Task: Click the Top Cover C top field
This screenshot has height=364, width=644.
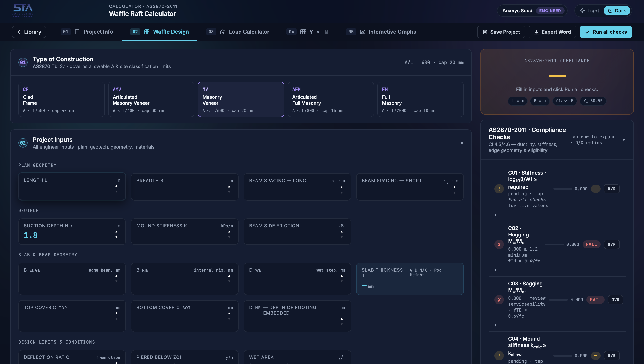Action: click(x=72, y=316)
